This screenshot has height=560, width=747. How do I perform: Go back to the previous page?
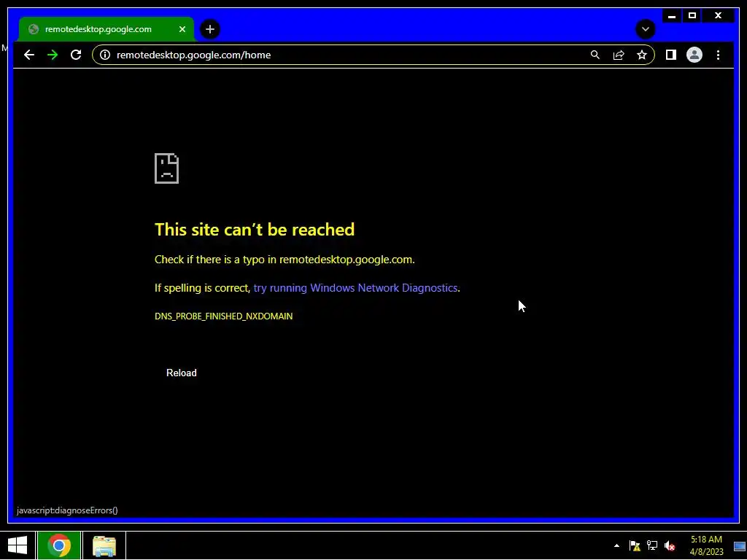29,55
